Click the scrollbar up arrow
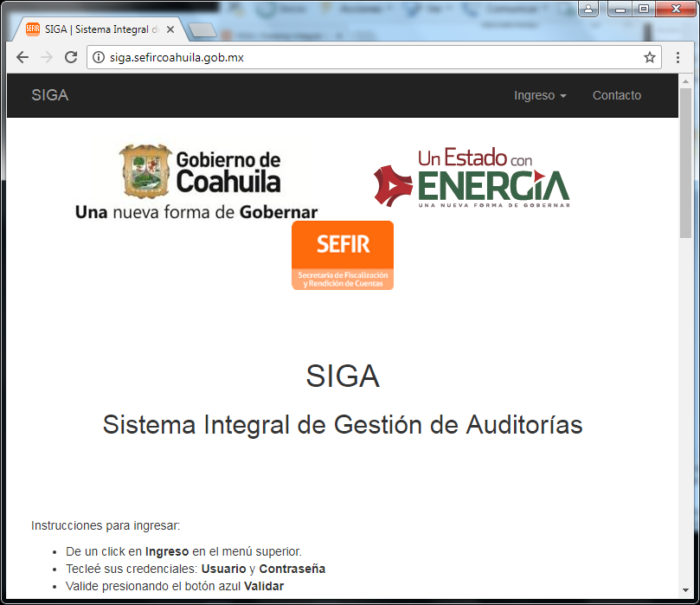This screenshot has width=700, height=605. [685, 81]
